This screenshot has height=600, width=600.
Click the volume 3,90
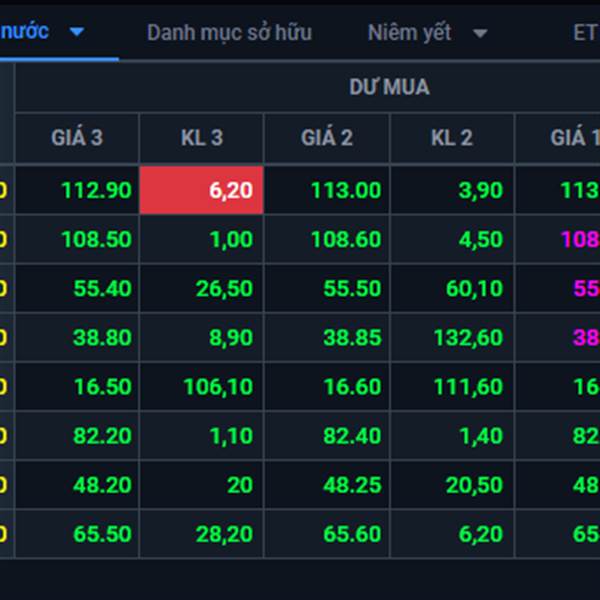481,190
